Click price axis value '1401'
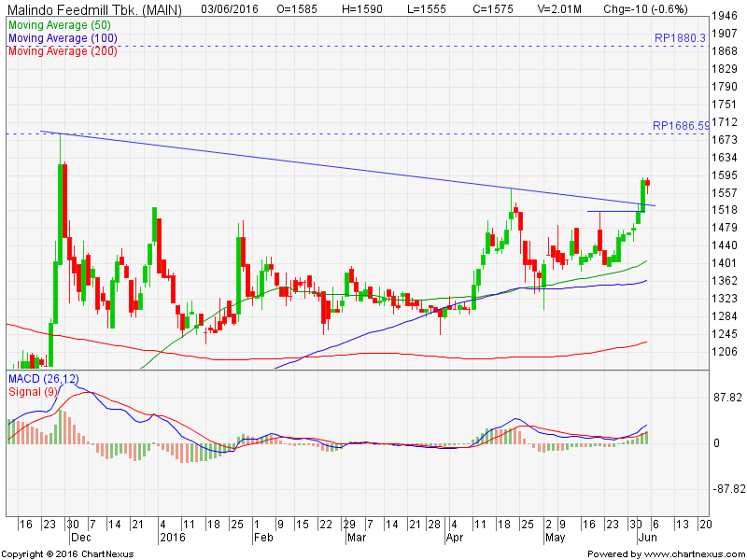The height and width of the screenshot is (560, 747). (725, 263)
